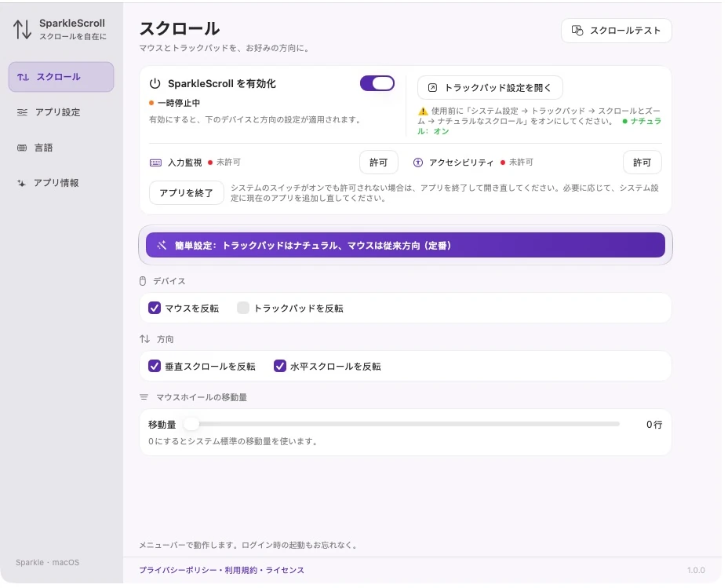Screen dimensions: 728x588
Task: Open the スクロールテスト button
Action: pyautogui.click(x=617, y=31)
